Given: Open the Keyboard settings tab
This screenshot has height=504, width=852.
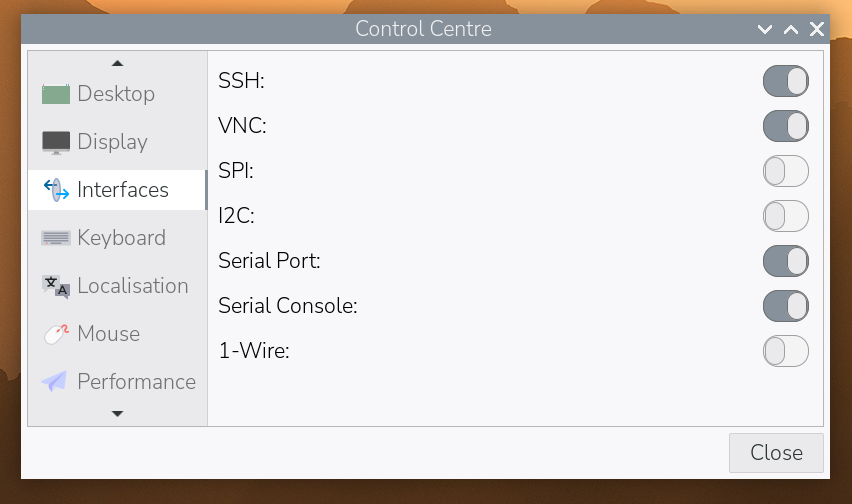Looking at the screenshot, I should (120, 238).
